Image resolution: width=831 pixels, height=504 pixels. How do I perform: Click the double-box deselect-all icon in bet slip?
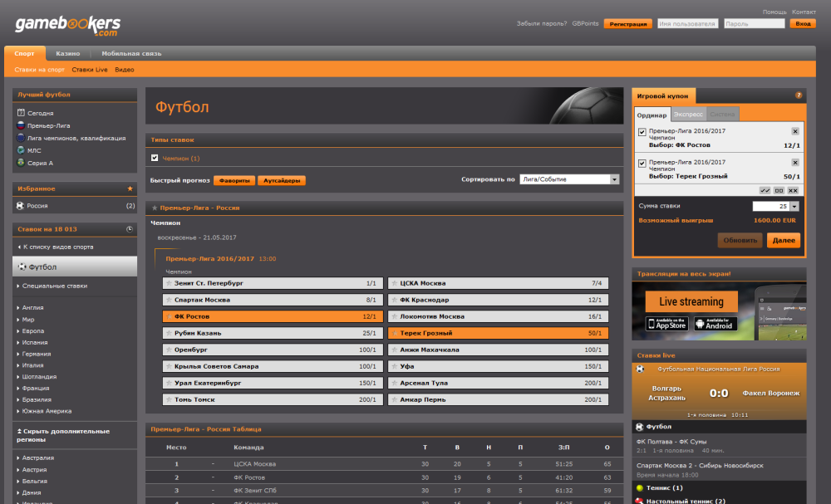(779, 191)
